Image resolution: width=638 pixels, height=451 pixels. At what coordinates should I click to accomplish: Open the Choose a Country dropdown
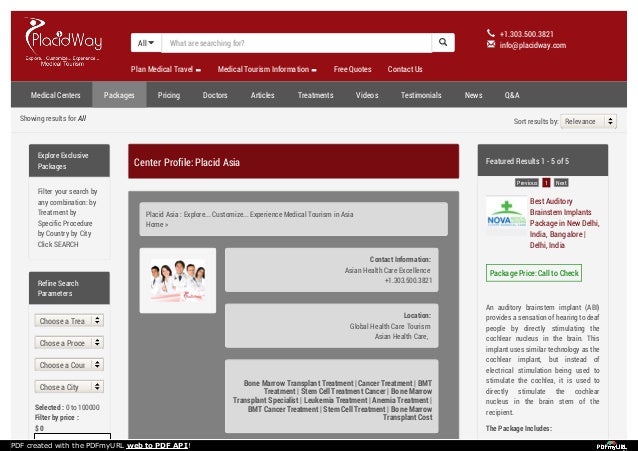click(69, 365)
